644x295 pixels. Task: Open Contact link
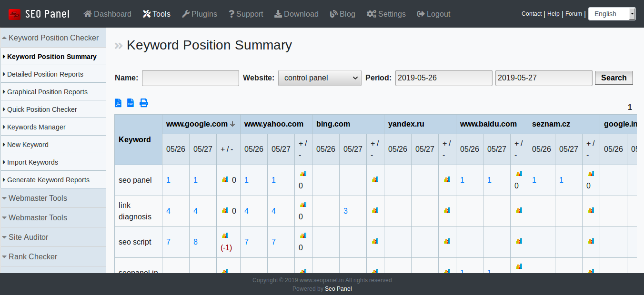coord(532,14)
